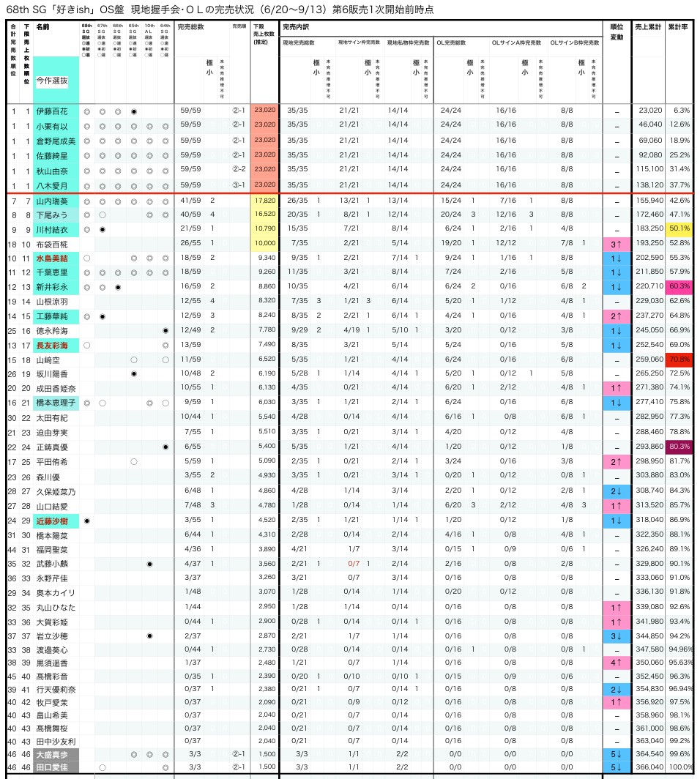Select the pink 60.3% cumulative rate cell
Viewport: 700px width, 779px height.
point(679,286)
